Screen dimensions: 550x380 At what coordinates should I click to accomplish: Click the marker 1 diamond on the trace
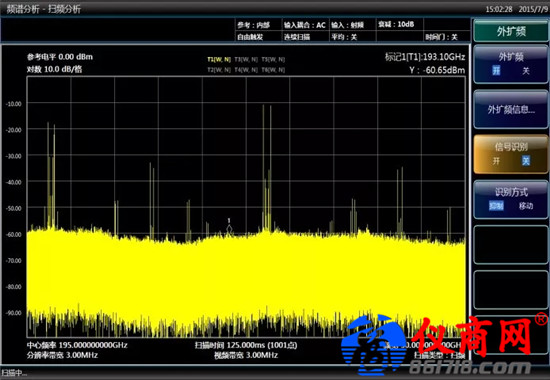pos(229,229)
